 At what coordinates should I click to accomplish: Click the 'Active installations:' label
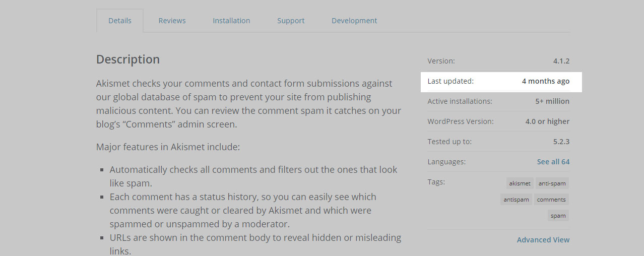[460, 101]
